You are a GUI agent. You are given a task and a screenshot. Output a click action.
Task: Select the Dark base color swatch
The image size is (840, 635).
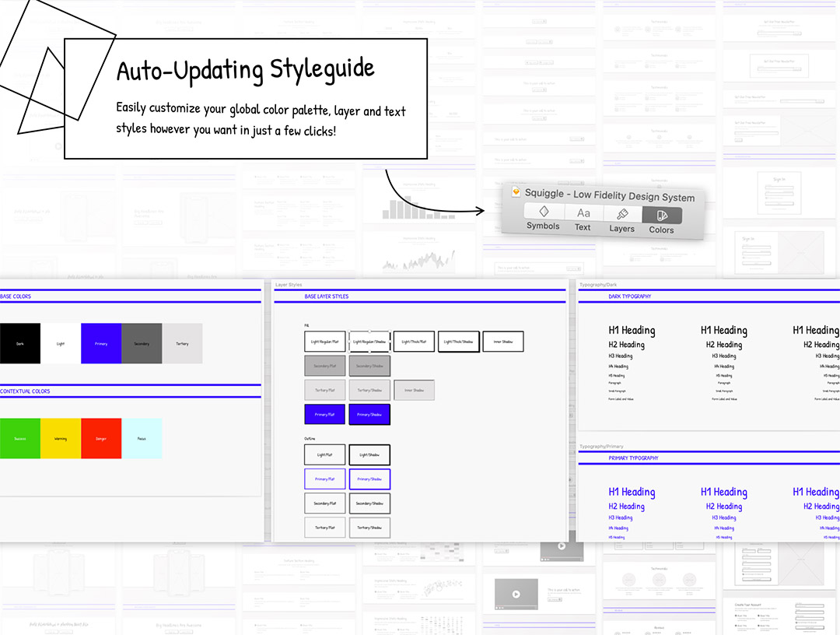(20, 343)
